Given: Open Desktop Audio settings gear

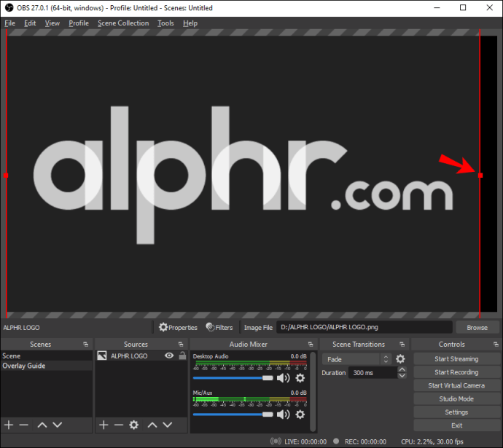Looking at the screenshot, I should tap(300, 378).
